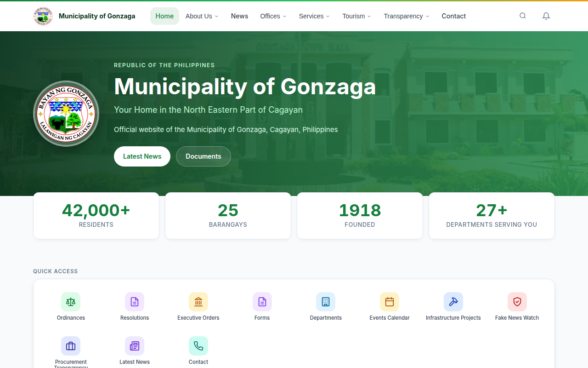The image size is (588, 368).
Task: Open Infrastructure Projects hammer icon
Action: pyautogui.click(x=453, y=302)
